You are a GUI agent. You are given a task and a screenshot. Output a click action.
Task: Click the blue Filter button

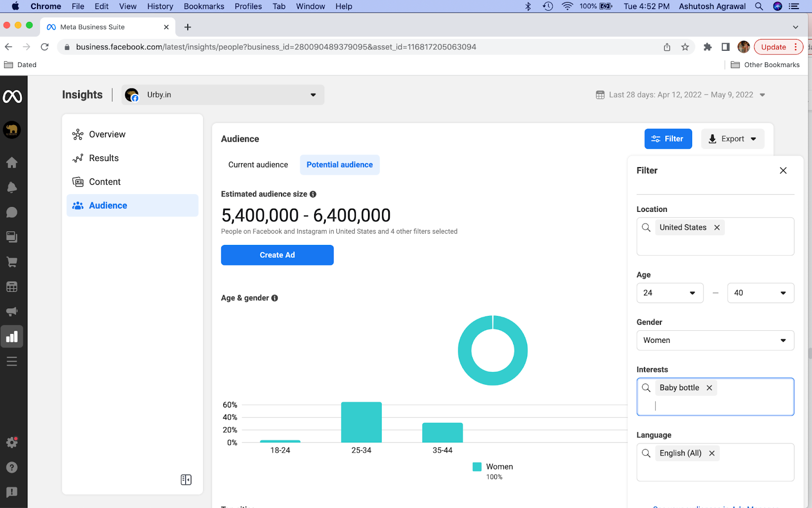[668, 139]
